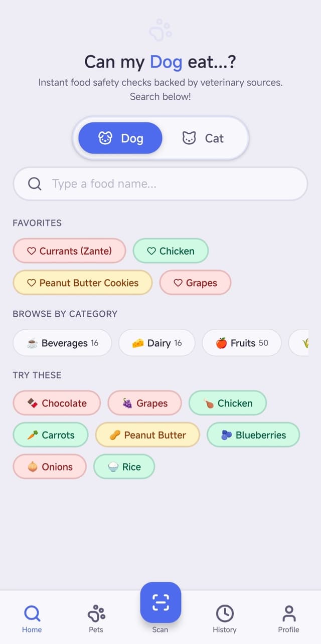Toggle the Chicken favorite heart
This screenshot has width=321, height=644.
click(x=151, y=251)
